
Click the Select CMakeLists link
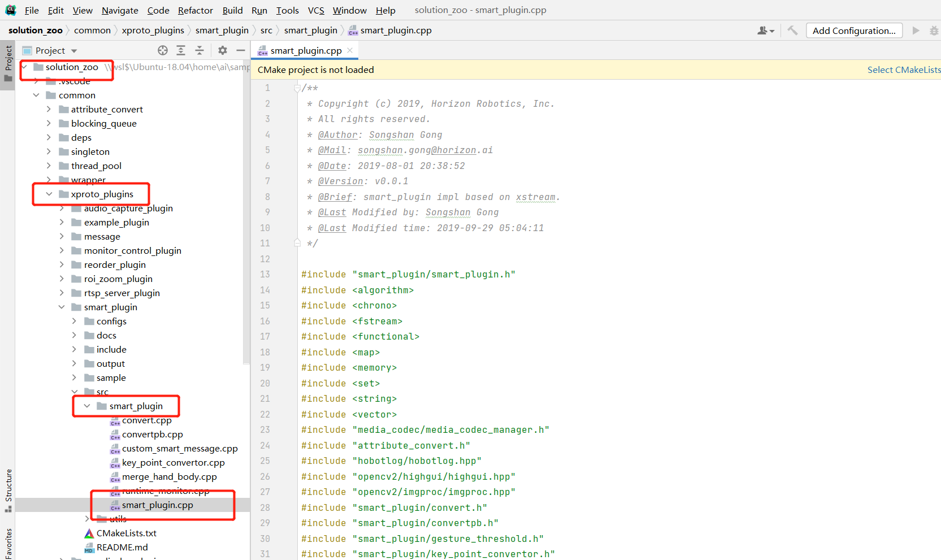coord(904,70)
